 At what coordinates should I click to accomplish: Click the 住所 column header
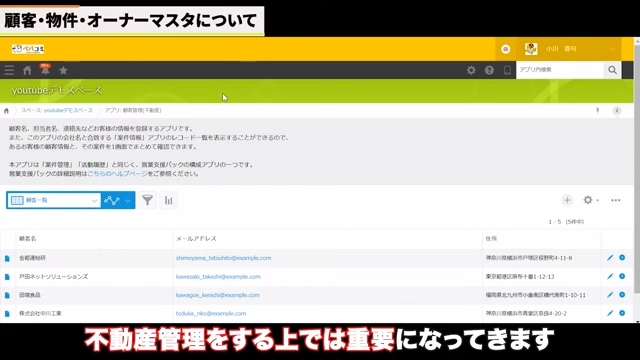pos(491,238)
